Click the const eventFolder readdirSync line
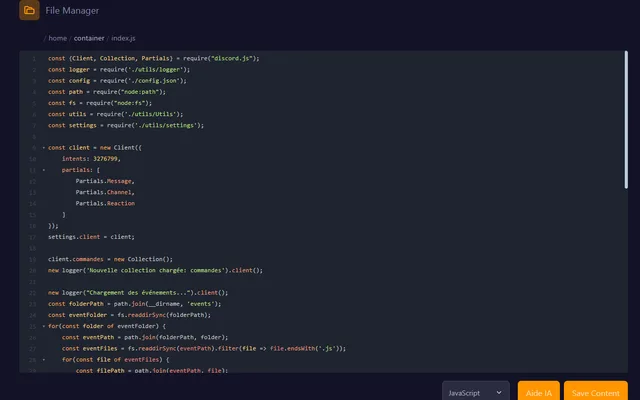The width and height of the screenshot is (640, 400). 129,315
